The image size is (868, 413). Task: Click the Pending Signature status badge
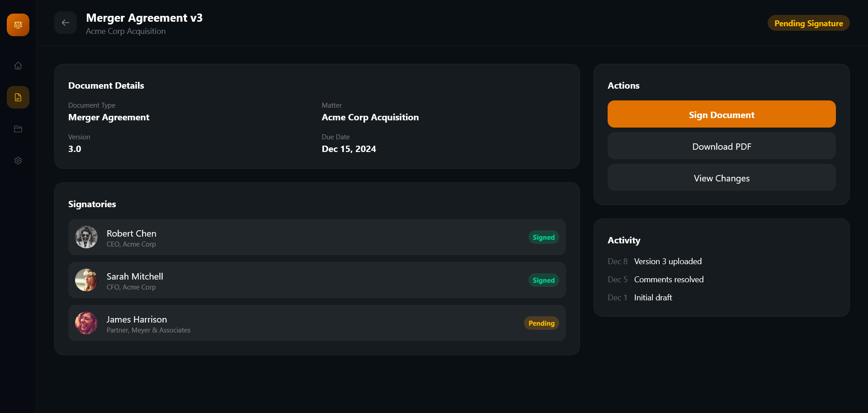pyautogui.click(x=808, y=23)
